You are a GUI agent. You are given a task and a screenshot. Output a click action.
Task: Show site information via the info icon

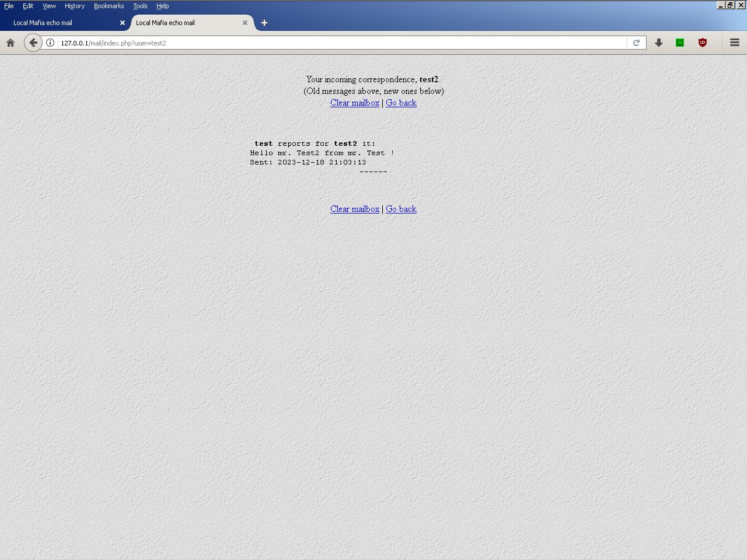[x=50, y=43]
